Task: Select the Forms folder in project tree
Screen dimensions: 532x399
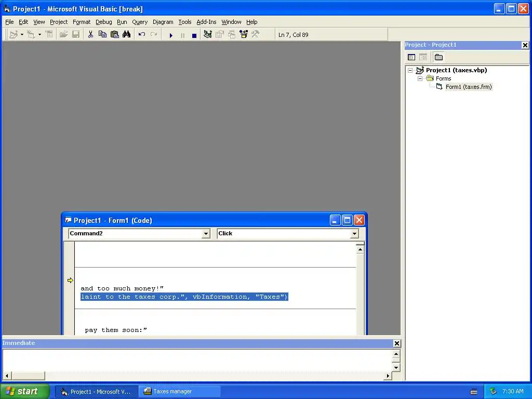Action: point(444,78)
